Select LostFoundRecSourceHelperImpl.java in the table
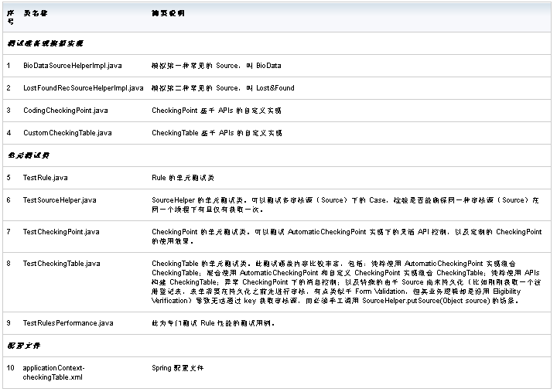 [83, 88]
